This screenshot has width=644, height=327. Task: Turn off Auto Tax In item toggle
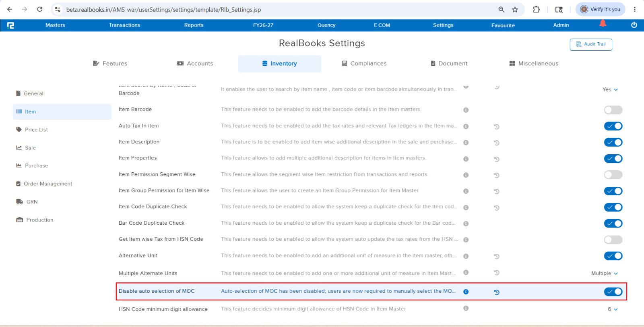point(613,126)
